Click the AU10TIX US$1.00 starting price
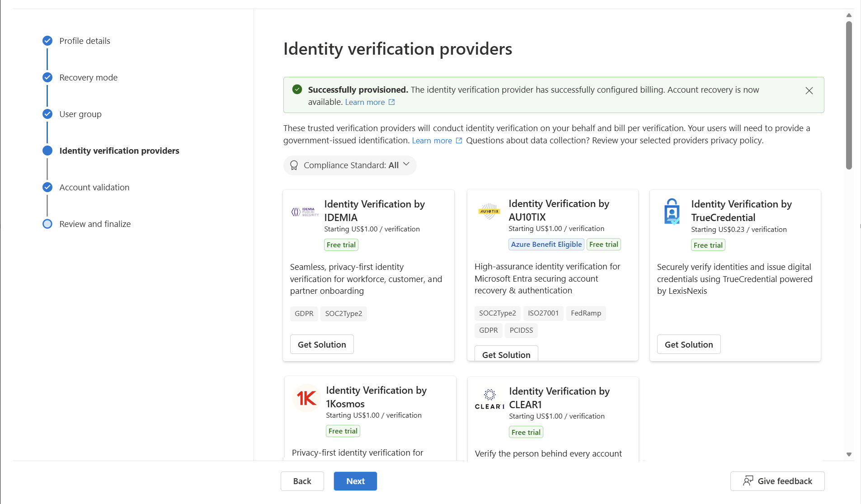The image size is (861, 504). pyautogui.click(x=556, y=229)
